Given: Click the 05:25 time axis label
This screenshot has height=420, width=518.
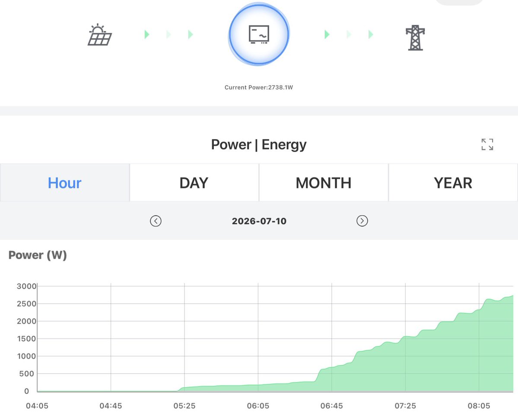Looking at the screenshot, I should 184,406.
